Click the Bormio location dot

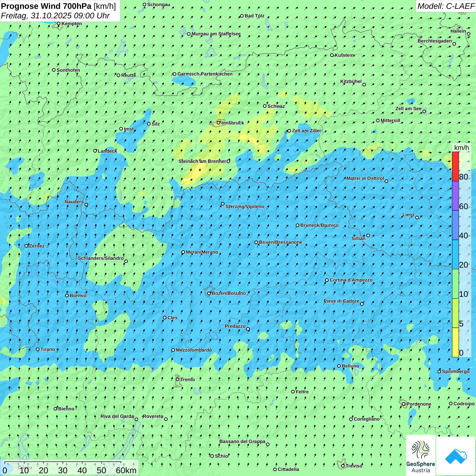[67, 295]
